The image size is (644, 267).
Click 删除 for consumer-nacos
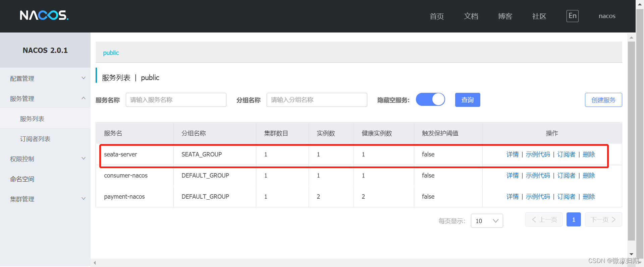coord(589,176)
